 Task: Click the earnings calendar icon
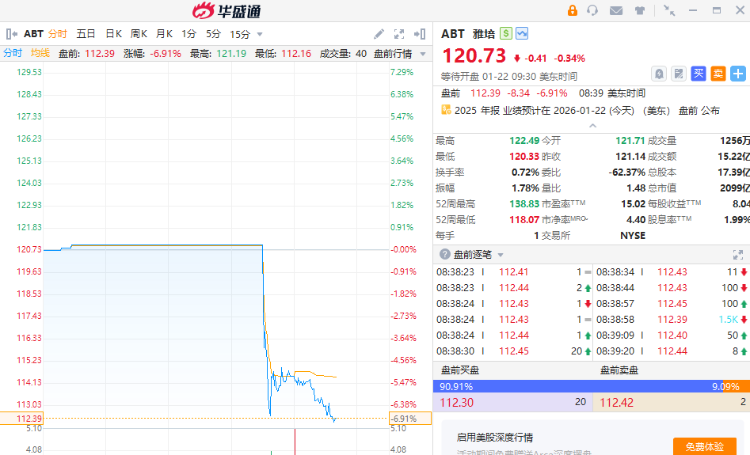[x=446, y=110]
